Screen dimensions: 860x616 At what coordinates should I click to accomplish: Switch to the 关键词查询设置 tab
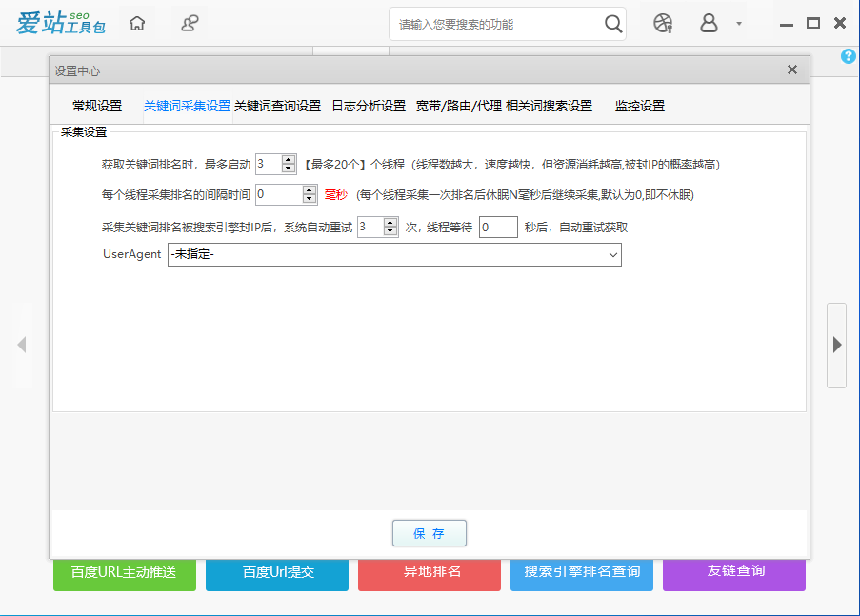click(277, 106)
